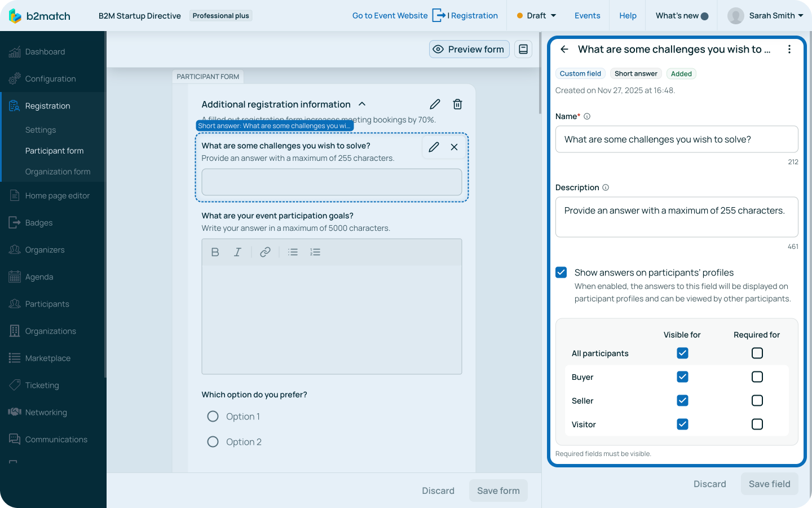Open the Draft status dropdown
812x508 pixels.
pos(535,16)
